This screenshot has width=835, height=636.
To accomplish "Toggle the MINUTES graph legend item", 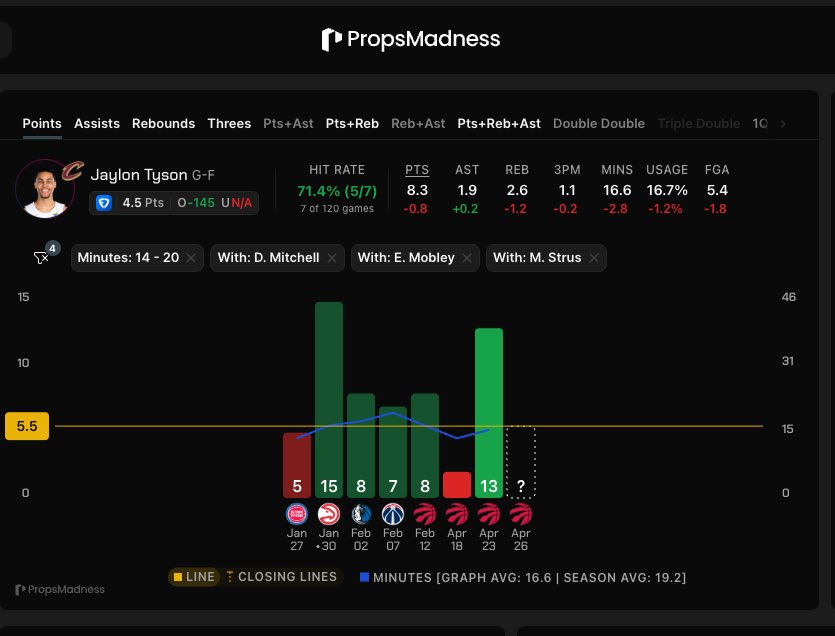I will click(523, 577).
